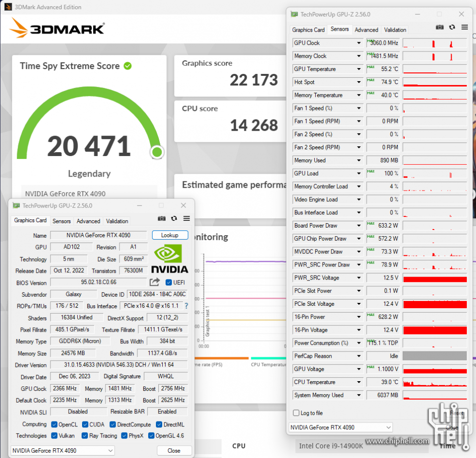
Task: Click the green validation checkmark beside Time Spy score
Action: pyautogui.click(x=128, y=66)
